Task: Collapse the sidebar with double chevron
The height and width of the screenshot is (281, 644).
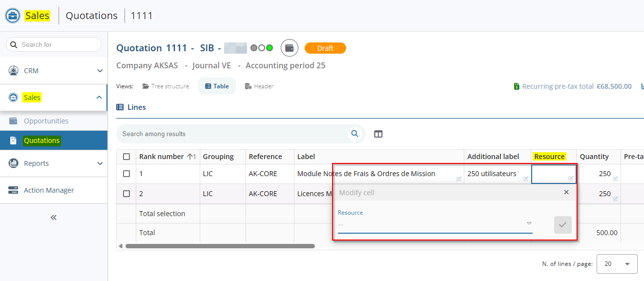Action: coord(54,218)
